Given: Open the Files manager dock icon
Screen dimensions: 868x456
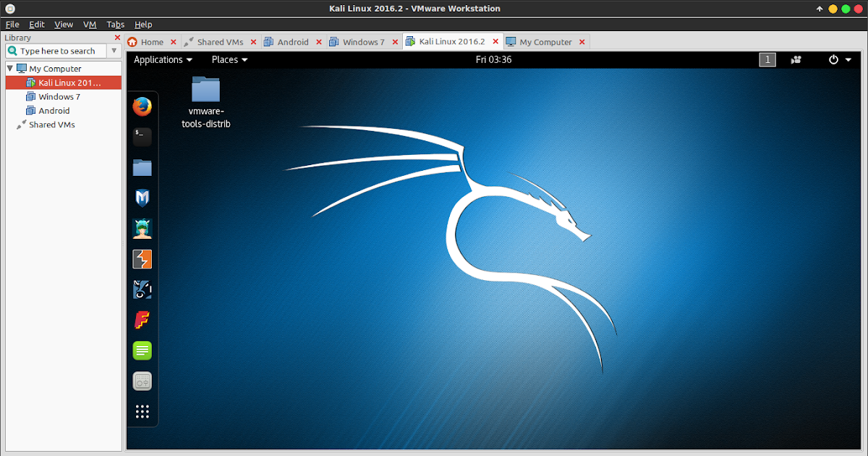Looking at the screenshot, I should (142, 167).
